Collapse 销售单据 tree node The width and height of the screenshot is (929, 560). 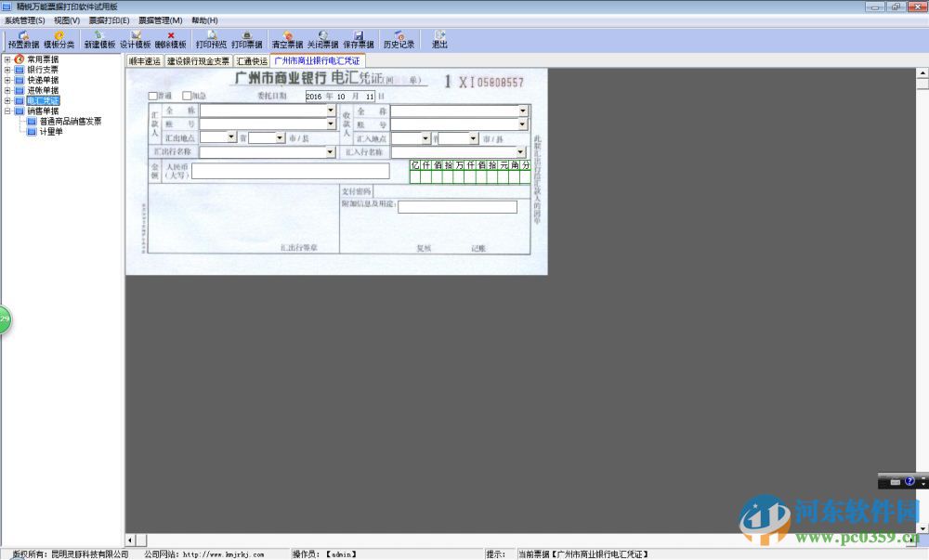[x=7, y=111]
